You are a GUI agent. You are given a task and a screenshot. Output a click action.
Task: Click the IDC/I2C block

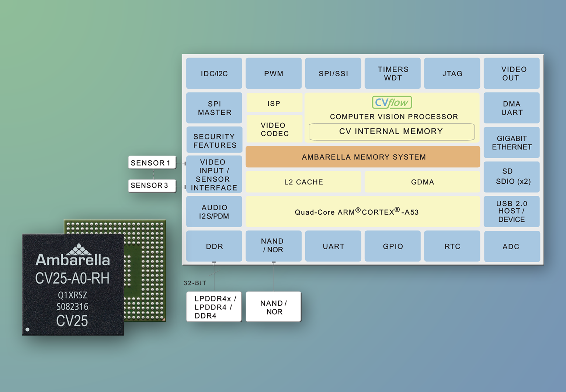[214, 73]
